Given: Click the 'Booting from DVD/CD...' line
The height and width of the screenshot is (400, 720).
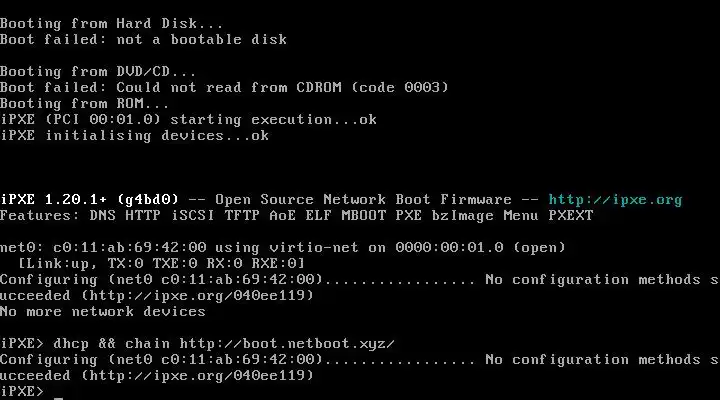Looking at the screenshot, I should (x=98, y=72).
